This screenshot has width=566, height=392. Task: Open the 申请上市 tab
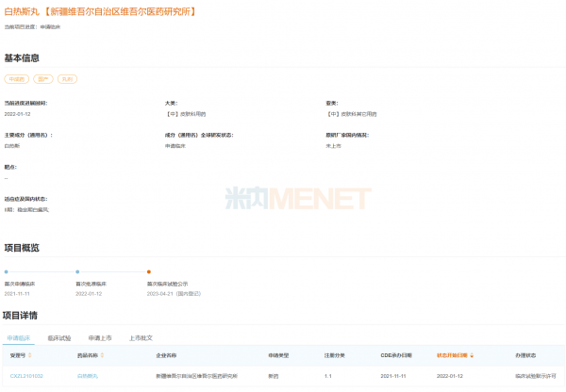pos(100,337)
